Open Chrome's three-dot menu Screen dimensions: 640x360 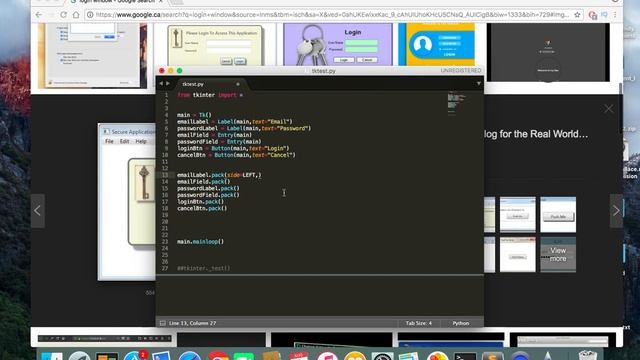click(x=615, y=15)
